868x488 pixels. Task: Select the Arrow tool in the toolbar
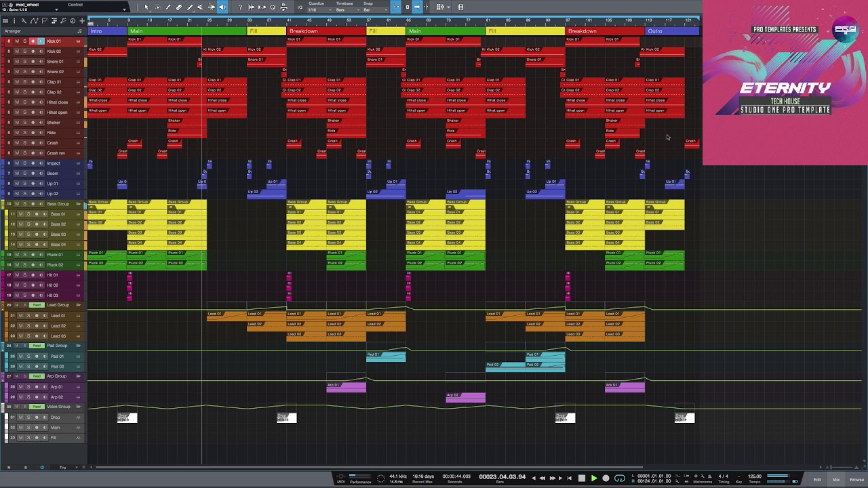146,7
